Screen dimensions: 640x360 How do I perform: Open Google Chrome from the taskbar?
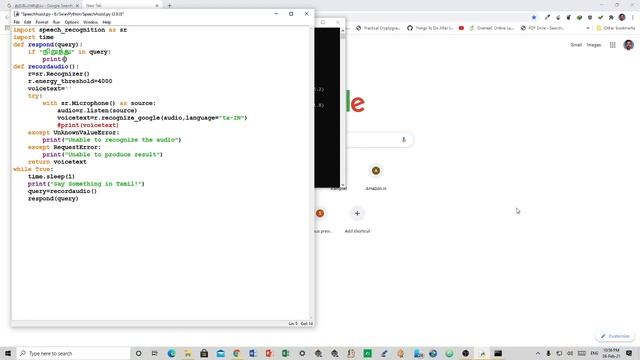pyautogui.click(x=237, y=353)
